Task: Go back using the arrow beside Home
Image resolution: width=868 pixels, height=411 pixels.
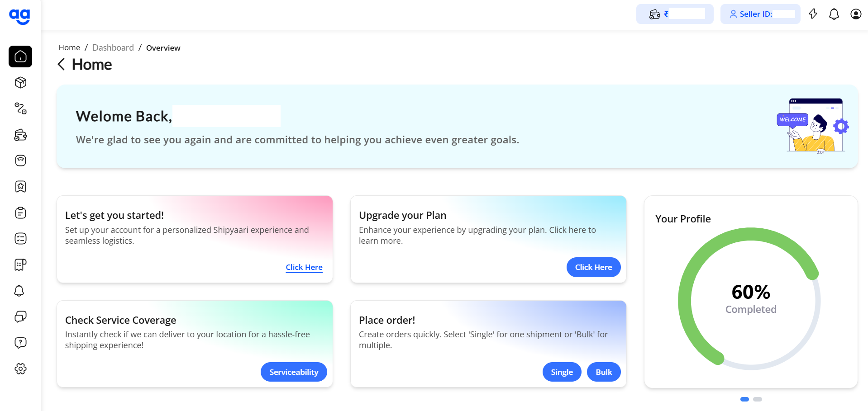Action: [61, 64]
